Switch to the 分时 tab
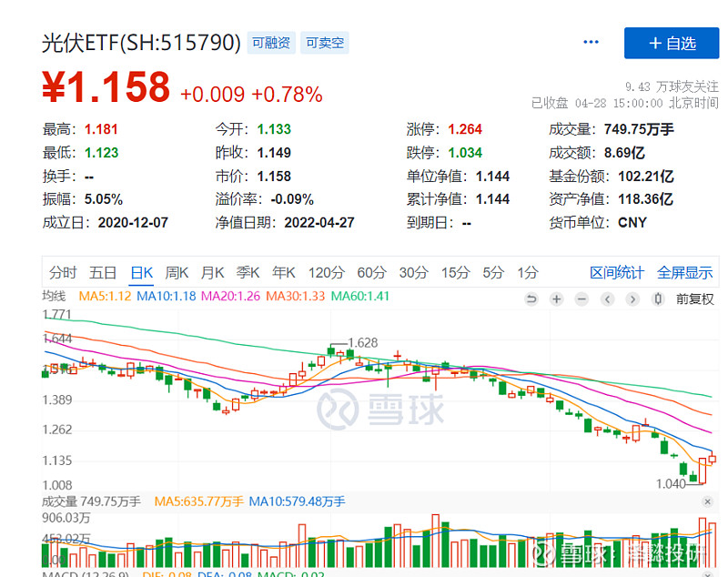 pos(63,272)
